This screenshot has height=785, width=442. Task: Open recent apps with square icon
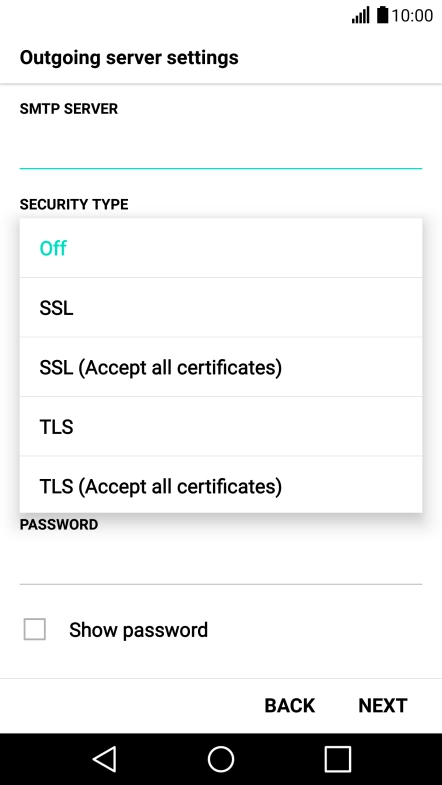tap(337, 759)
